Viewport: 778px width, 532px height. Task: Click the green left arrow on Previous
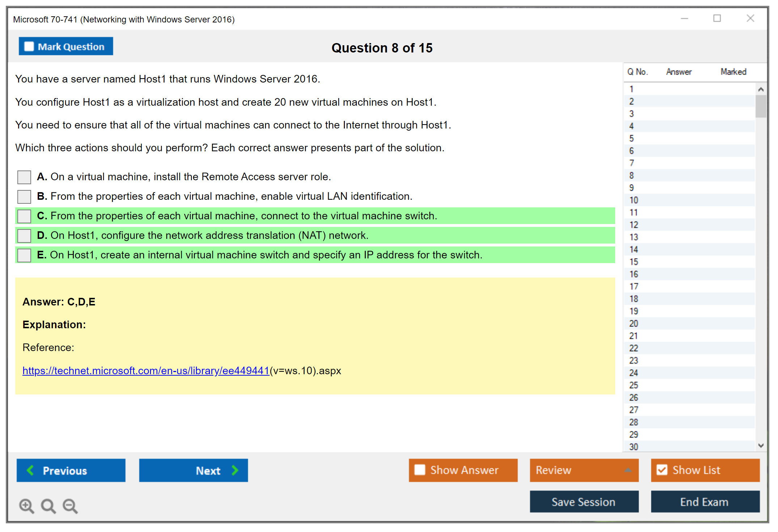pos(30,470)
